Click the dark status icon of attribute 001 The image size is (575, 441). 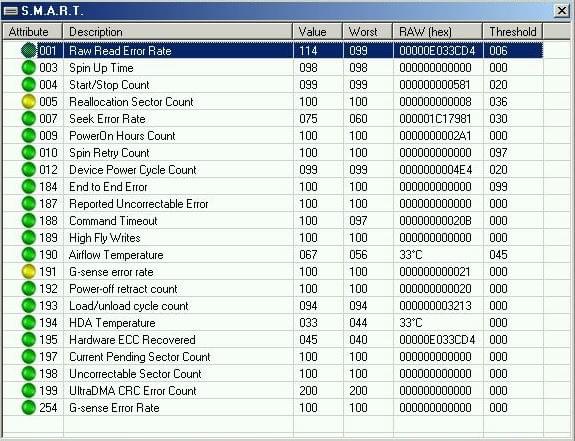pyautogui.click(x=29, y=51)
